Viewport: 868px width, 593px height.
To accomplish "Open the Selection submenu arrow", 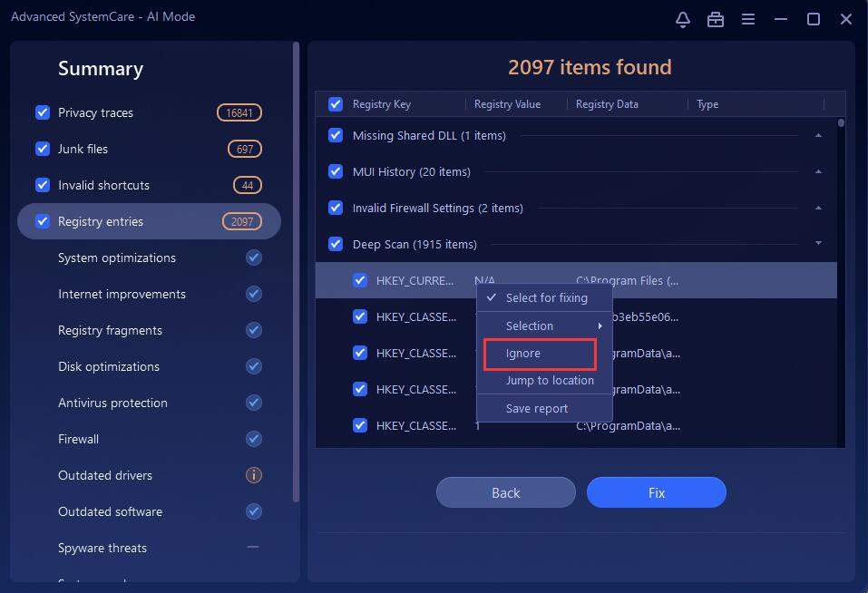I will tap(600, 326).
